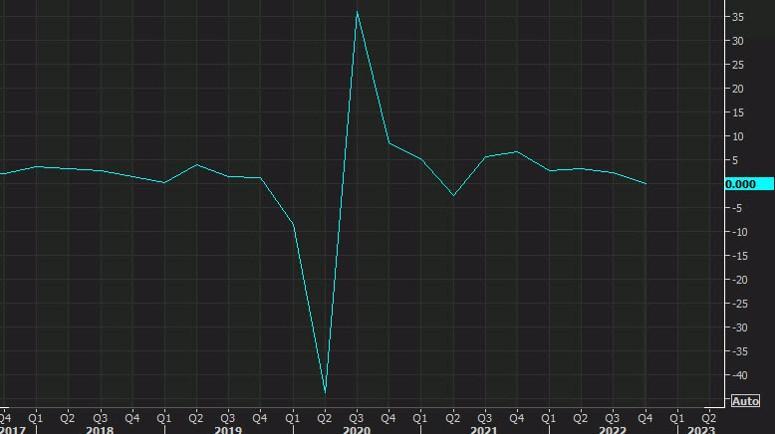Select the -20 tick on the vertical axis
The image size is (775, 434).
[x=736, y=280]
